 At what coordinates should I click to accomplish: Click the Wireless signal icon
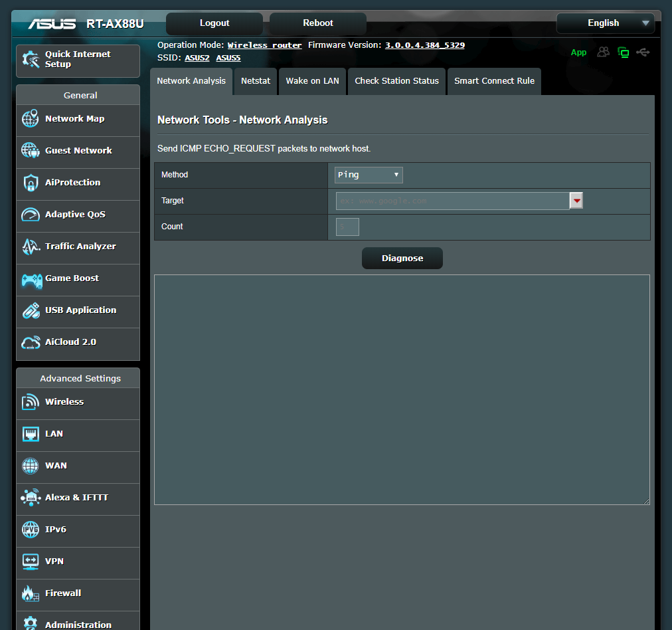(31, 402)
